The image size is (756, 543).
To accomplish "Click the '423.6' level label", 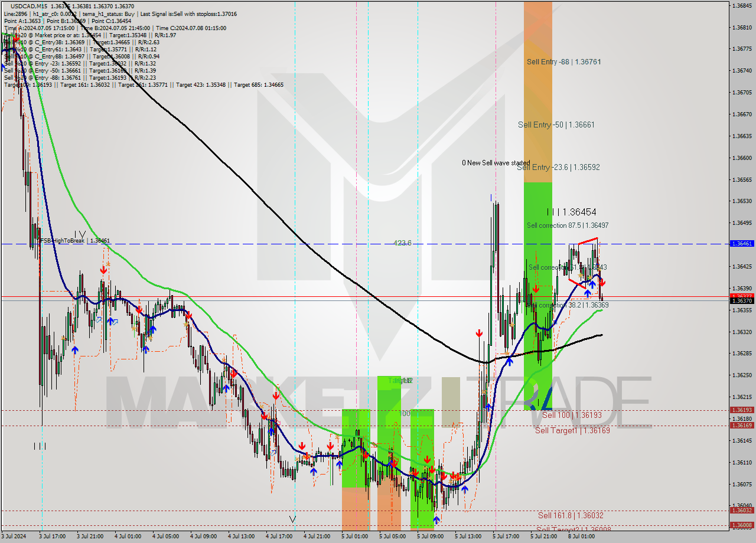I will [403, 243].
